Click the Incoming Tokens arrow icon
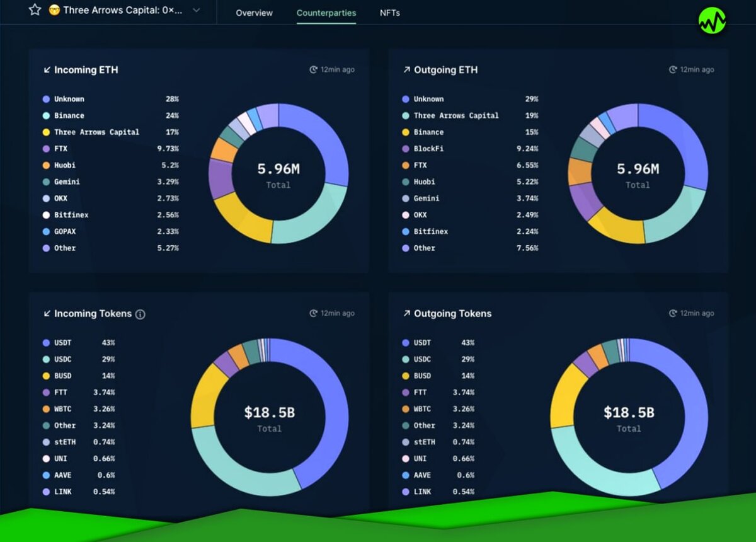 click(x=47, y=313)
